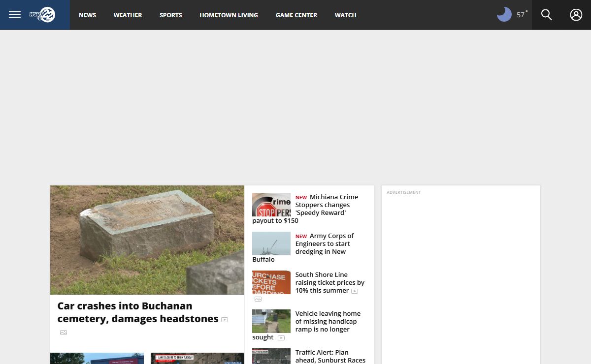Click the red building story thumbnail
The height and width of the screenshot is (364, 591).
coord(97,359)
